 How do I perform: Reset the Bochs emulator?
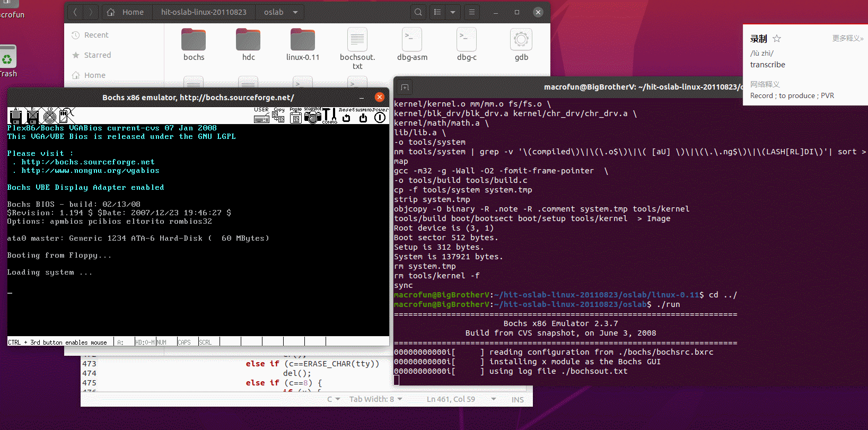coord(346,116)
